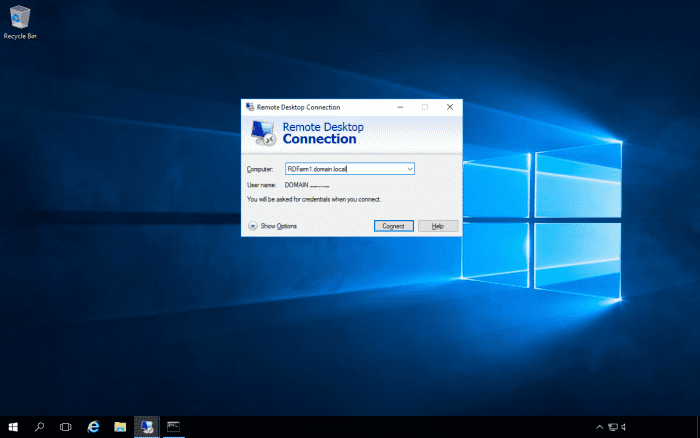Click the 'User name:' label
The width and height of the screenshot is (700, 438).
point(262,185)
